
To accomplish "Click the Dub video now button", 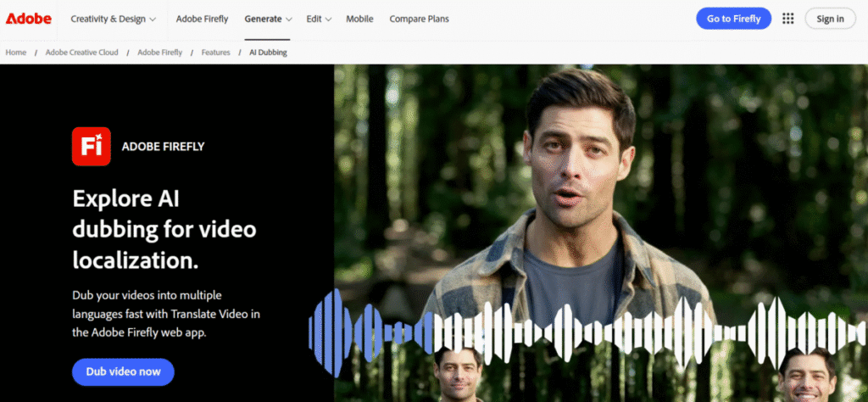I will pyautogui.click(x=123, y=371).
